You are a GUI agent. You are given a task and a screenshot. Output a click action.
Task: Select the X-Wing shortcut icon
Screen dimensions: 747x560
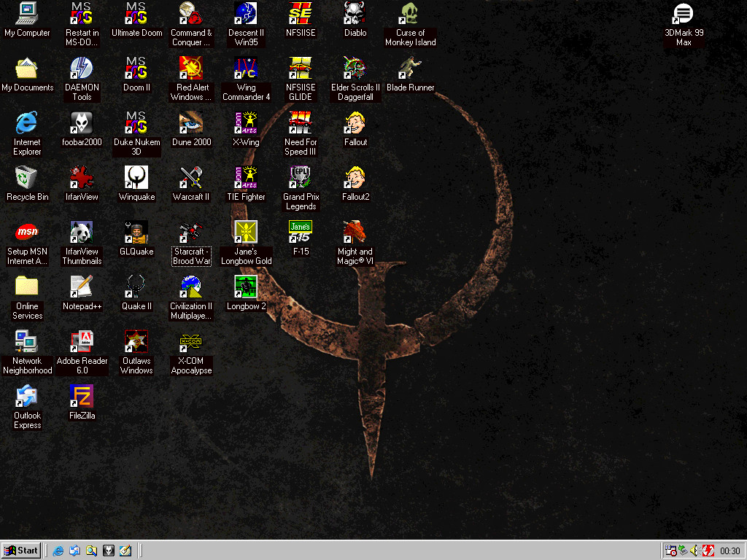[x=246, y=122]
